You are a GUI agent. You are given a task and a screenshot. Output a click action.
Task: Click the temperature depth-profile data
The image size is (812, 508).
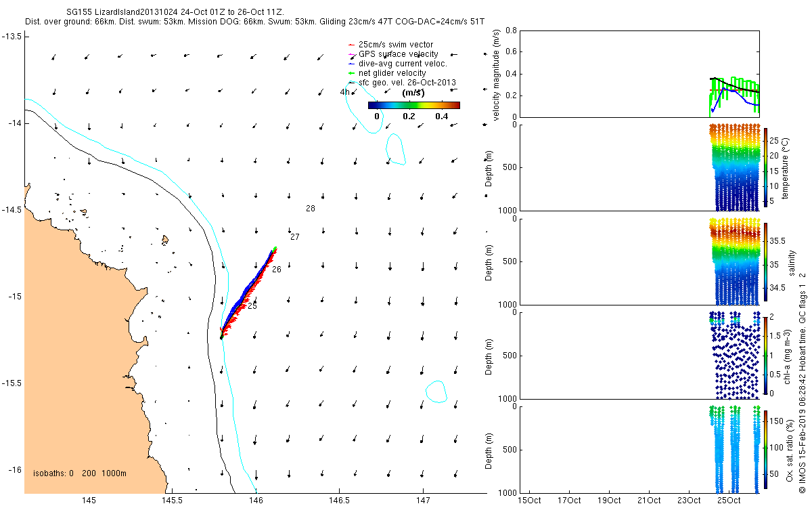tap(735, 167)
